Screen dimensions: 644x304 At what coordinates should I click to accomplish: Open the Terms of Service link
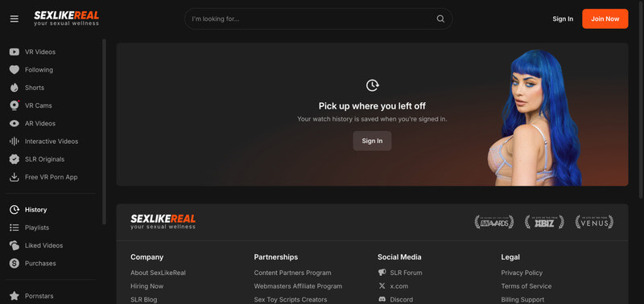pos(526,286)
